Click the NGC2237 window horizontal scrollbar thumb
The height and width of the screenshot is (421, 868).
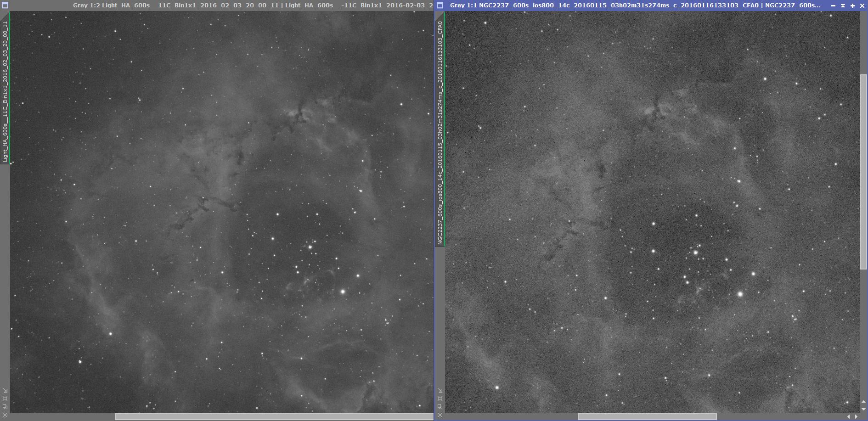pos(647,416)
